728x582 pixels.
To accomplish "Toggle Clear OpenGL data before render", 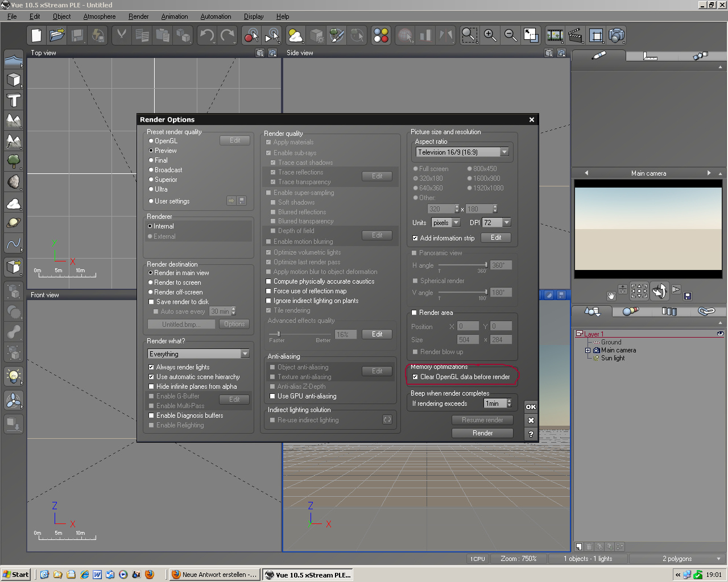I will [415, 377].
